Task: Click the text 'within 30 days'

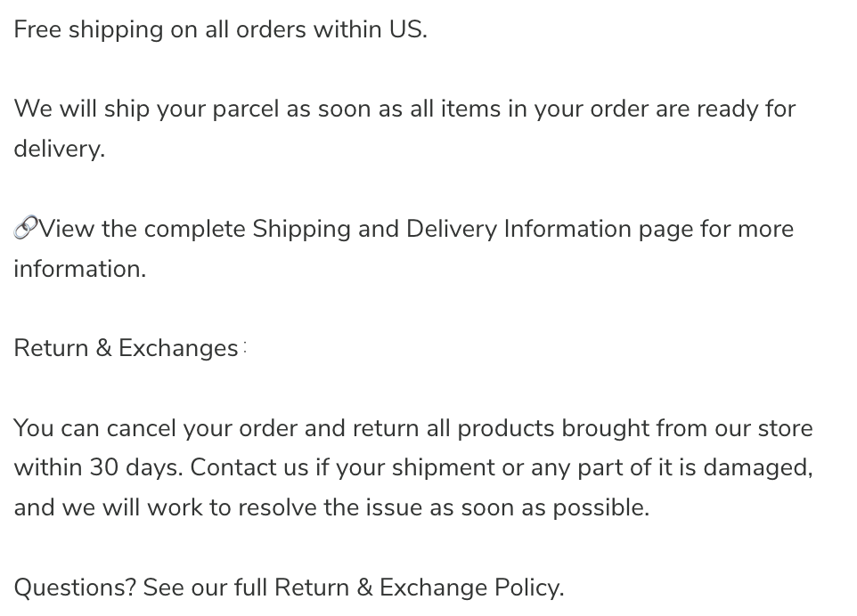Action: click(x=98, y=468)
